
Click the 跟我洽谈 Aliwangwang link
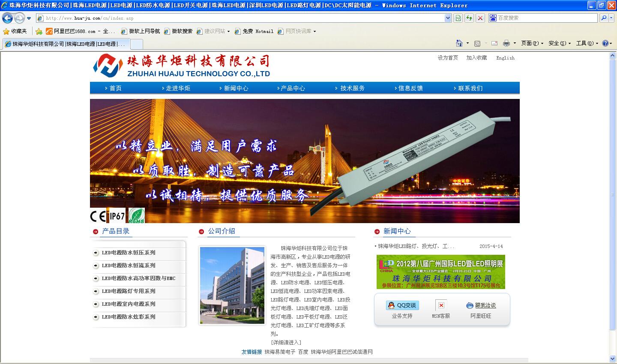point(481,305)
